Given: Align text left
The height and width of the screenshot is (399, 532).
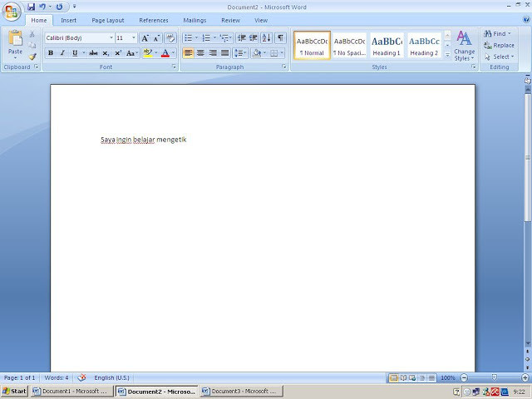Looking at the screenshot, I should pos(189,53).
